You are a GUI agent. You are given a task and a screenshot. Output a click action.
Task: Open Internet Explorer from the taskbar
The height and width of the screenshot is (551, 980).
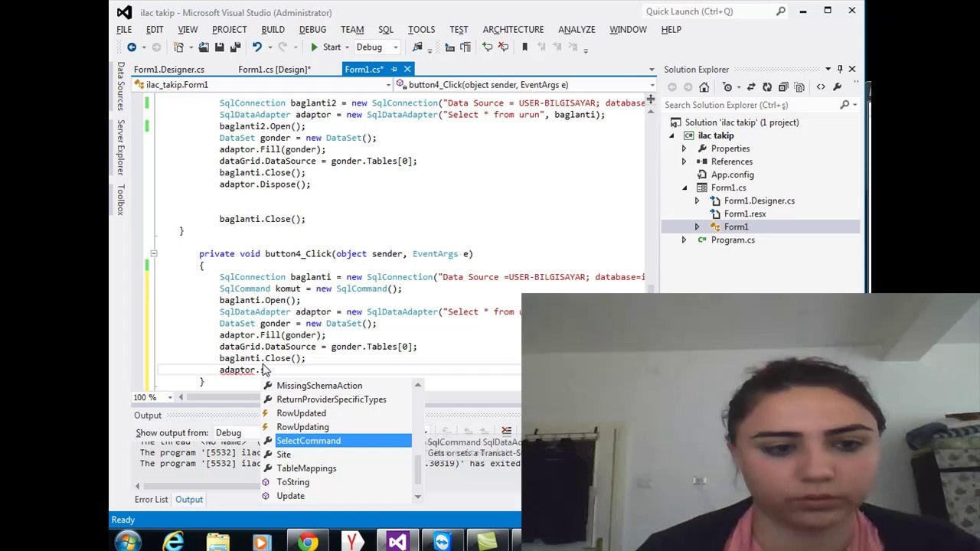[174, 542]
